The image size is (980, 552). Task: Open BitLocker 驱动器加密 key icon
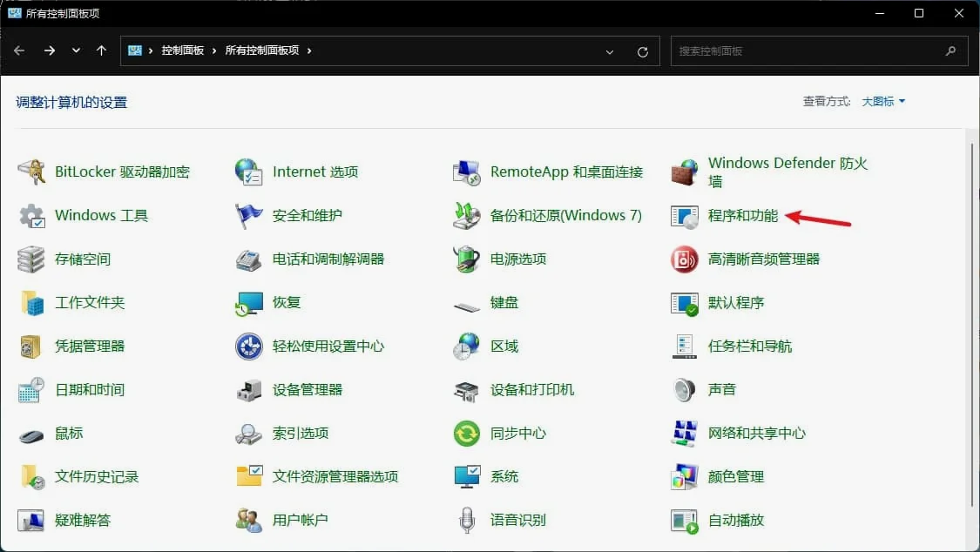(x=31, y=172)
